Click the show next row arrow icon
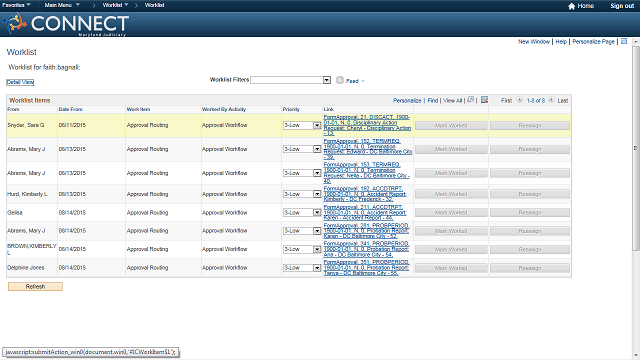Screen dimensions: 640x360 point(551,100)
